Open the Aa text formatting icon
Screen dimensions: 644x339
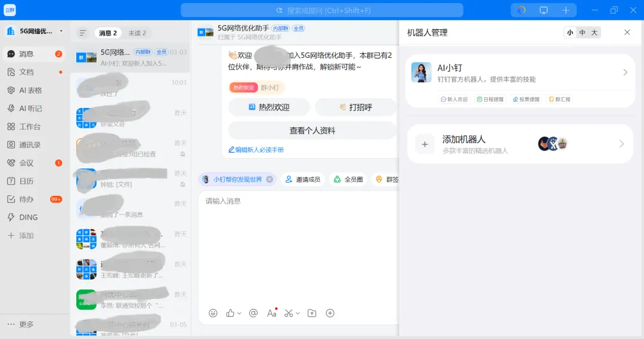[x=271, y=313]
